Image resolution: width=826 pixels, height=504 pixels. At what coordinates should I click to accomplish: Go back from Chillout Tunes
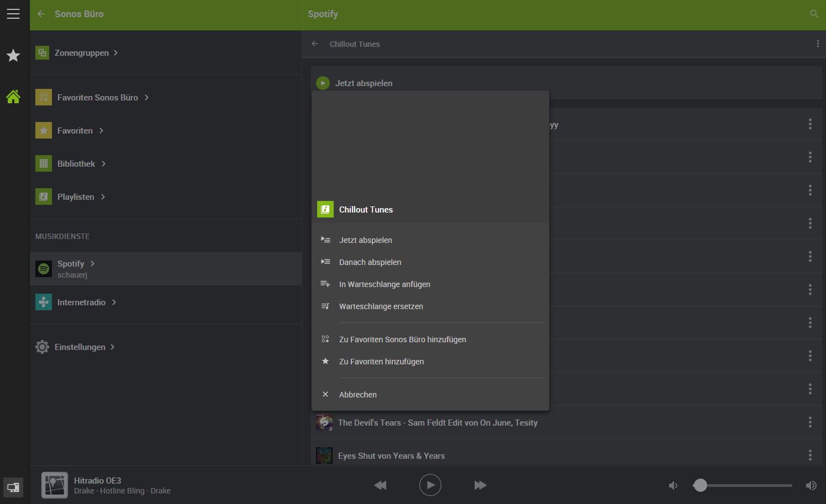(315, 44)
